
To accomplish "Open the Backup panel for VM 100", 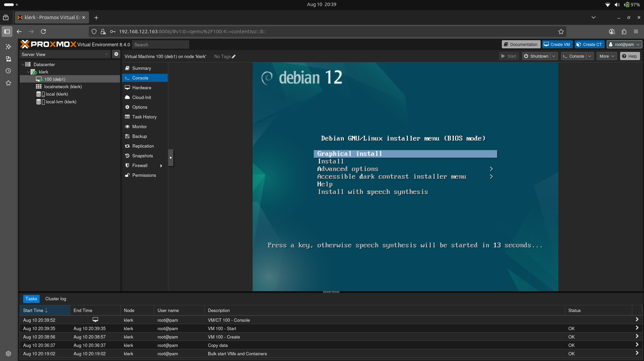I will [139, 136].
